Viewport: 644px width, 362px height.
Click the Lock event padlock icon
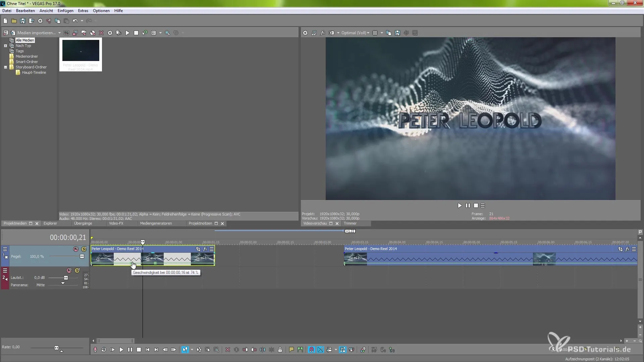coord(280,350)
